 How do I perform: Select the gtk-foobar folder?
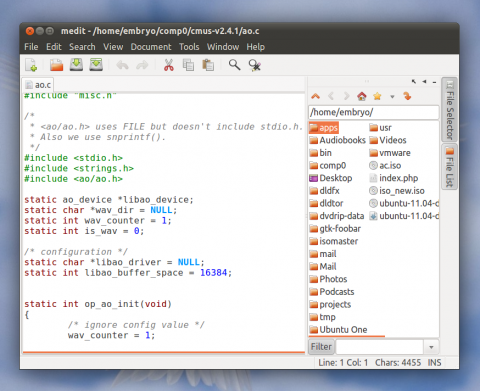pyautogui.click(x=335, y=229)
